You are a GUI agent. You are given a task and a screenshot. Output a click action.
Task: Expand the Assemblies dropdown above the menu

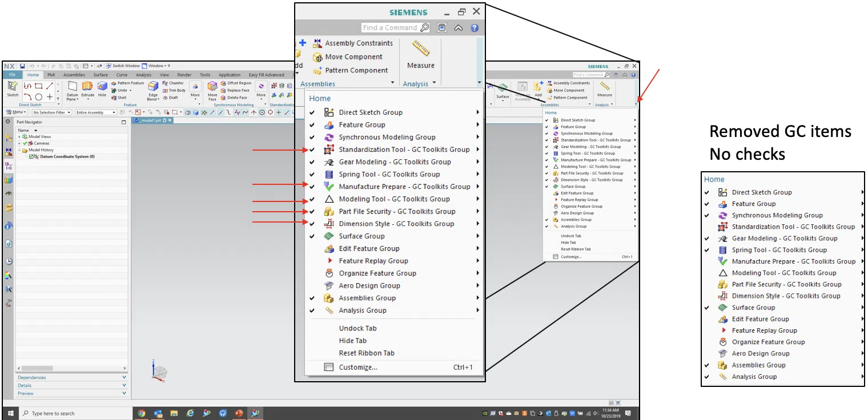392,83
